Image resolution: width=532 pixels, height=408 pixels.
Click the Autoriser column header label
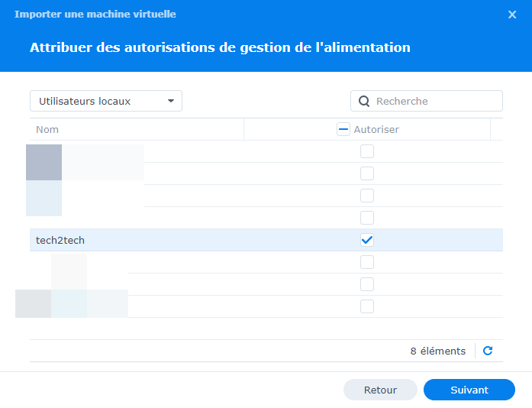376,130
